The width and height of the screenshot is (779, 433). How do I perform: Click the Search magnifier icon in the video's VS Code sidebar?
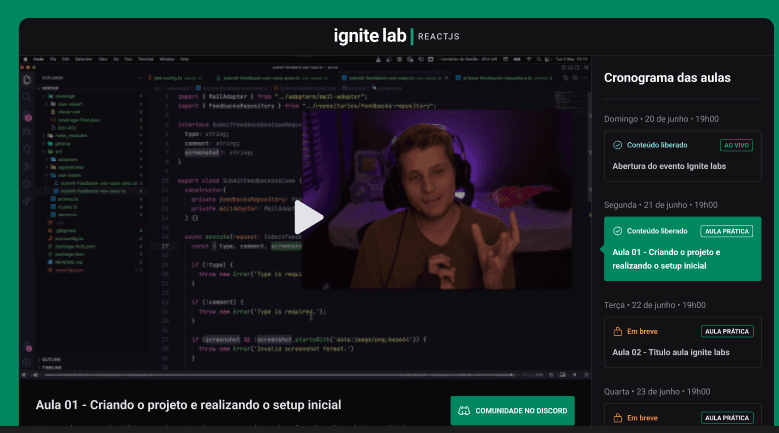[27, 97]
